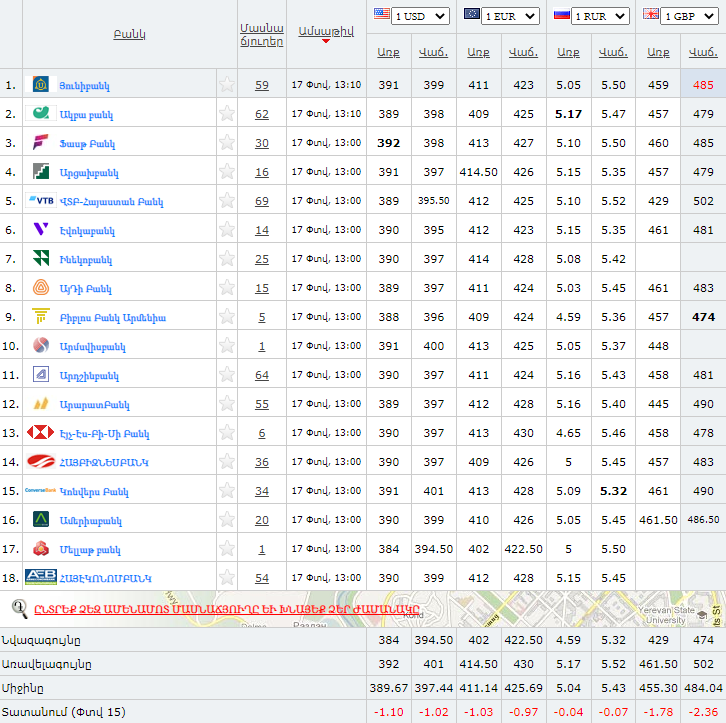
Task: Click the EU flag icon next to EUR
Action: click(x=471, y=13)
